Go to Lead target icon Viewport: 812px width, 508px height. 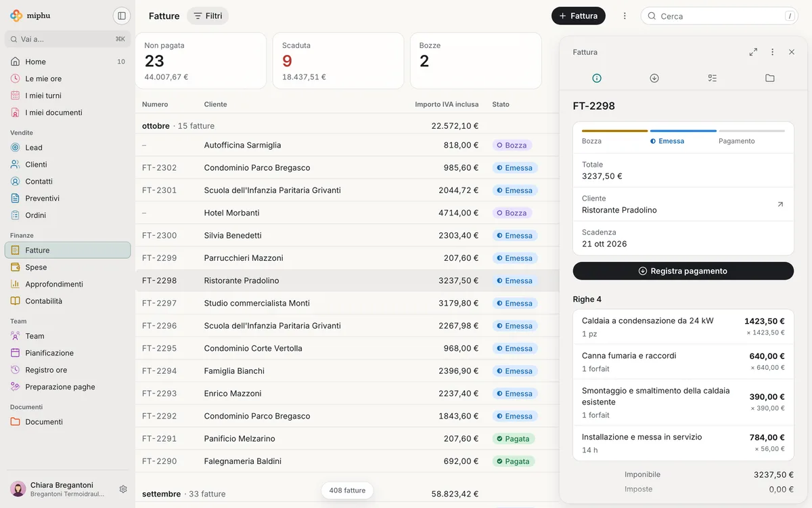pyautogui.click(x=16, y=147)
